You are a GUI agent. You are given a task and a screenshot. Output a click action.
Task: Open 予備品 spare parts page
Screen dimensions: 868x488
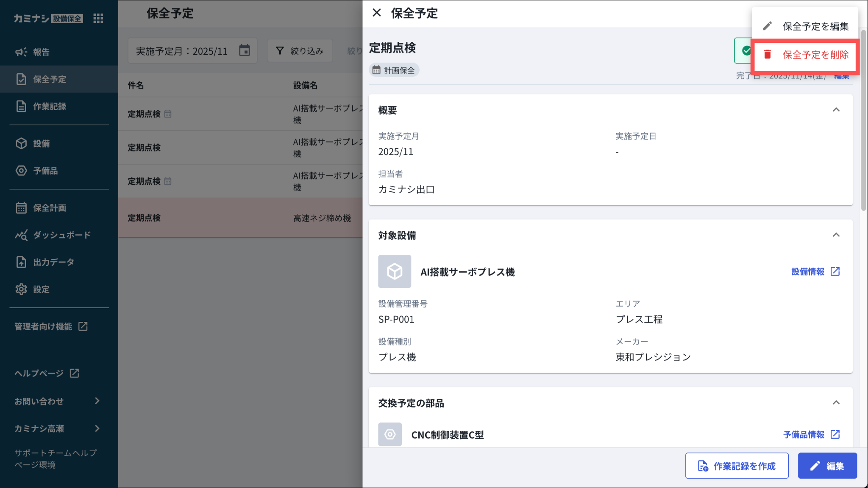tap(45, 171)
